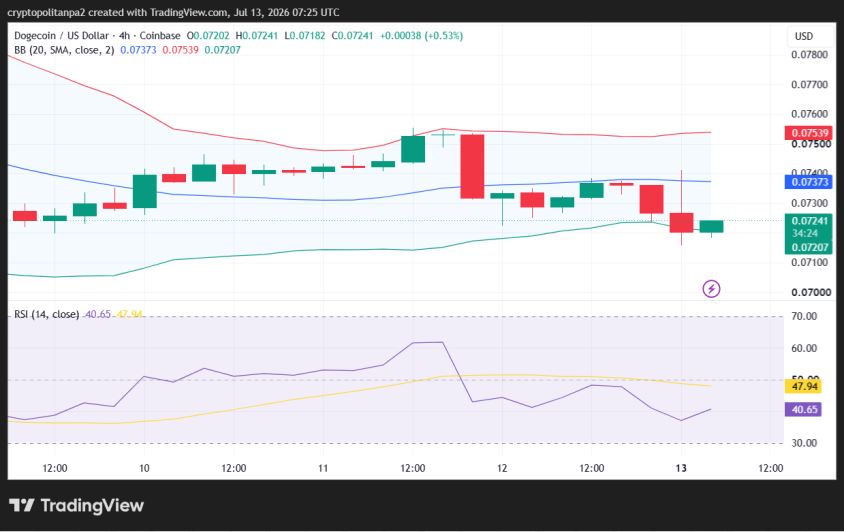Open the RSI (14, close) indicator legend
This screenshot has width=844, height=532.
[46, 314]
